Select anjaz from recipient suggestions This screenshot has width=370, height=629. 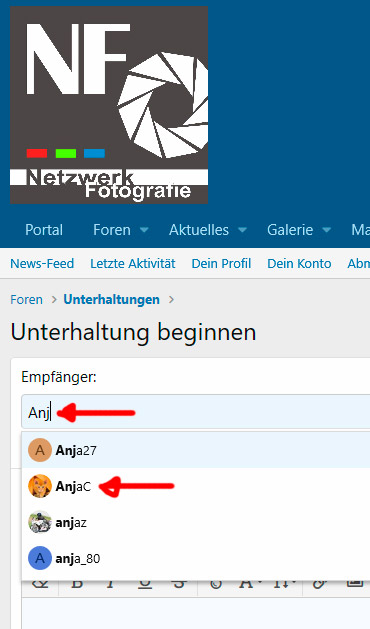(x=196, y=522)
